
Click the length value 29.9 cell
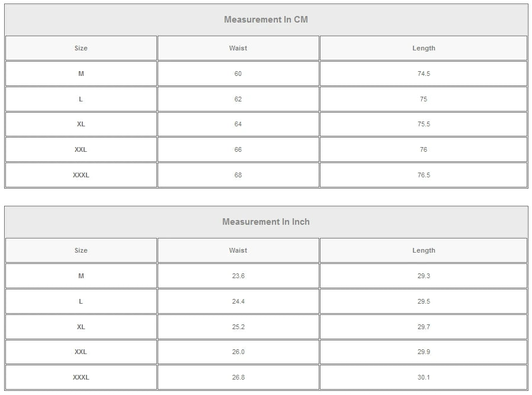424,352
